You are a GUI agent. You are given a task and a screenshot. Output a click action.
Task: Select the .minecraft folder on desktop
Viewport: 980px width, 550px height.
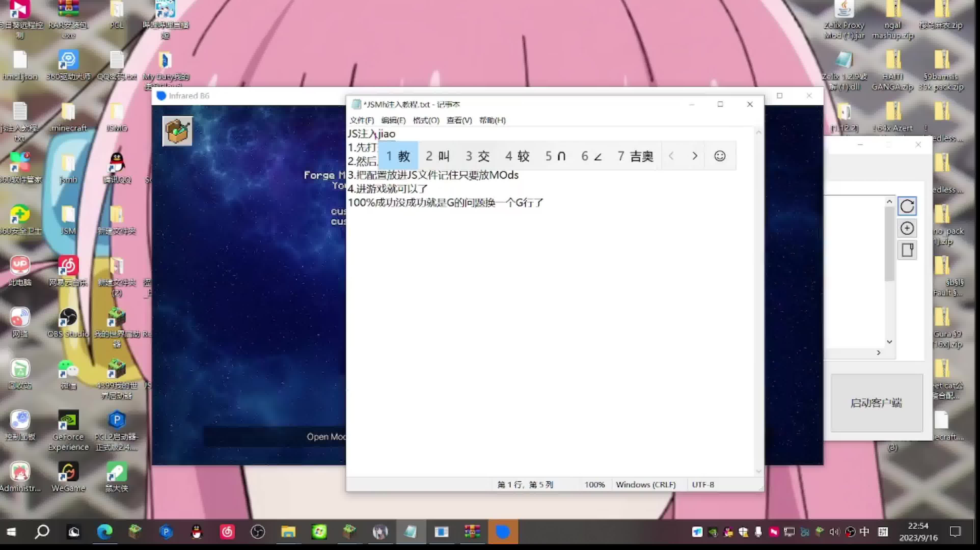(x=68, y=116)
